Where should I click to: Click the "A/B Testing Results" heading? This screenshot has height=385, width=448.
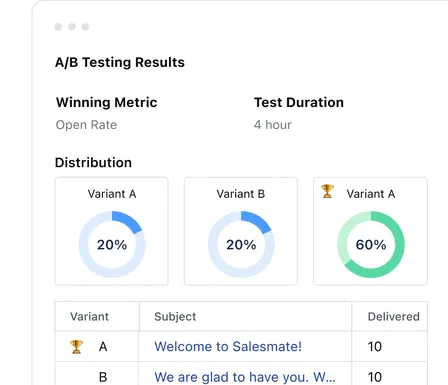120,62
